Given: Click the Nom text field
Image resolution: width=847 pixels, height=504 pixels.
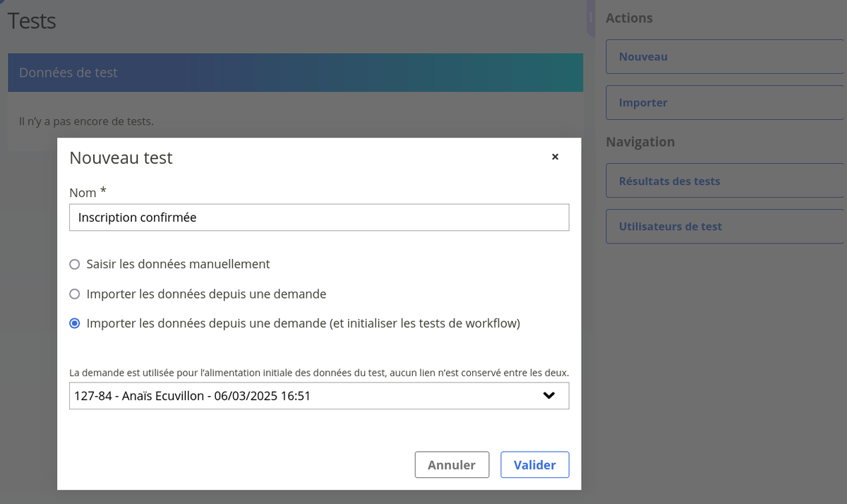Looking at the screenshot, I should point(319,217).
